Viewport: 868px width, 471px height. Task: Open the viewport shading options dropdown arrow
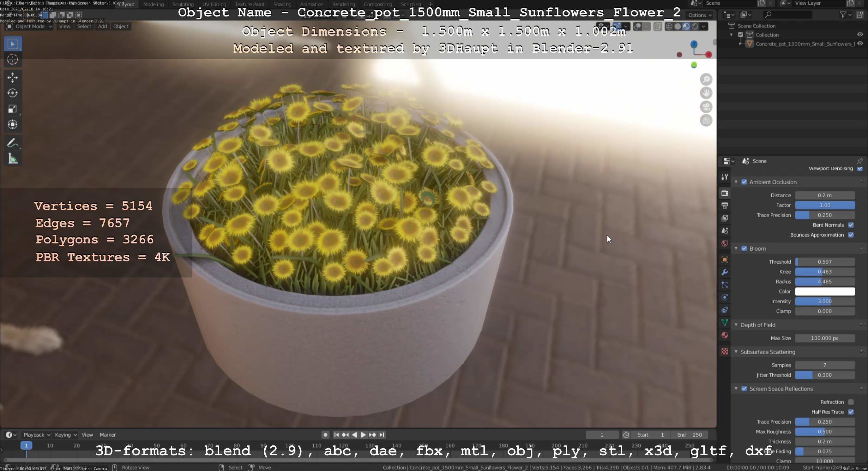coord(703,27)
